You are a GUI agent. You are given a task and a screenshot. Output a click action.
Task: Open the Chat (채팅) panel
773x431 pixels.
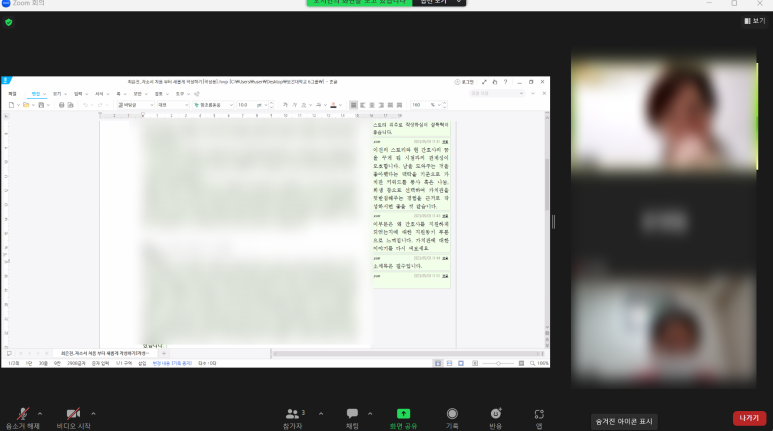(x=352, y=413)
